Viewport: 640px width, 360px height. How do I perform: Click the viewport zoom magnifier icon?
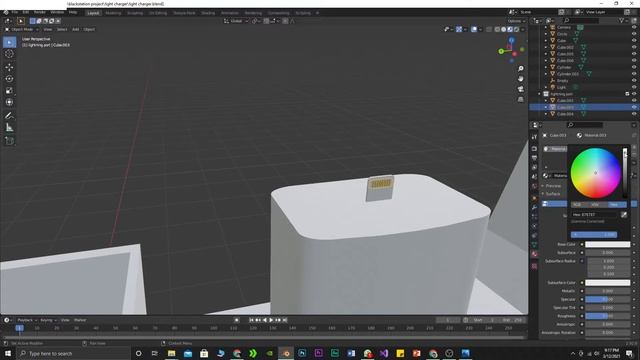[x=520, y=69]
